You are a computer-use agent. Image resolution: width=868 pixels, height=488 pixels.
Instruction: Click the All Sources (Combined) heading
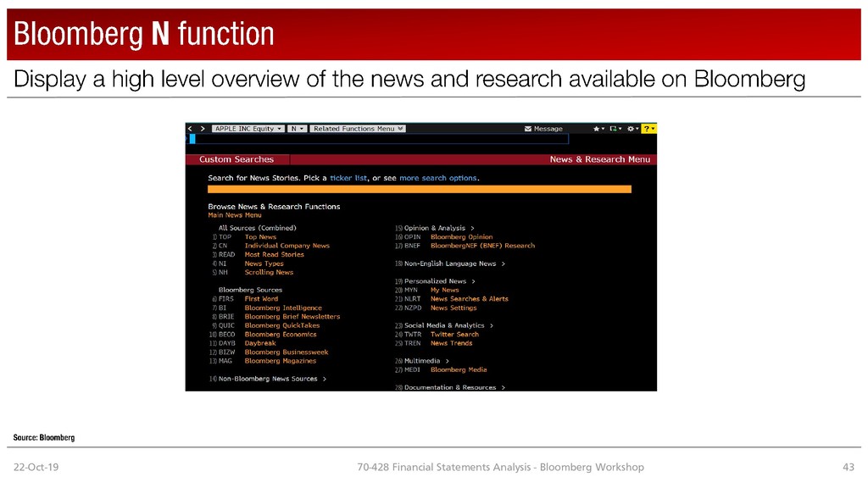point(257,228)
